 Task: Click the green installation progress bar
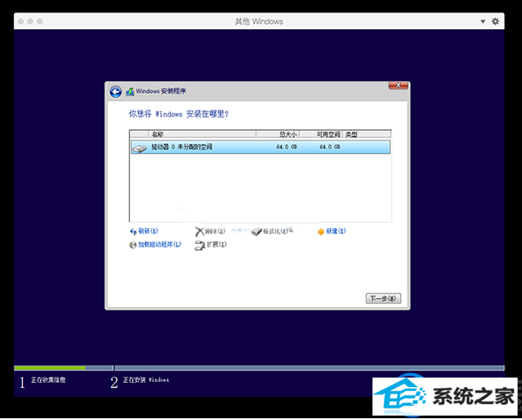[x=50, y=368]
